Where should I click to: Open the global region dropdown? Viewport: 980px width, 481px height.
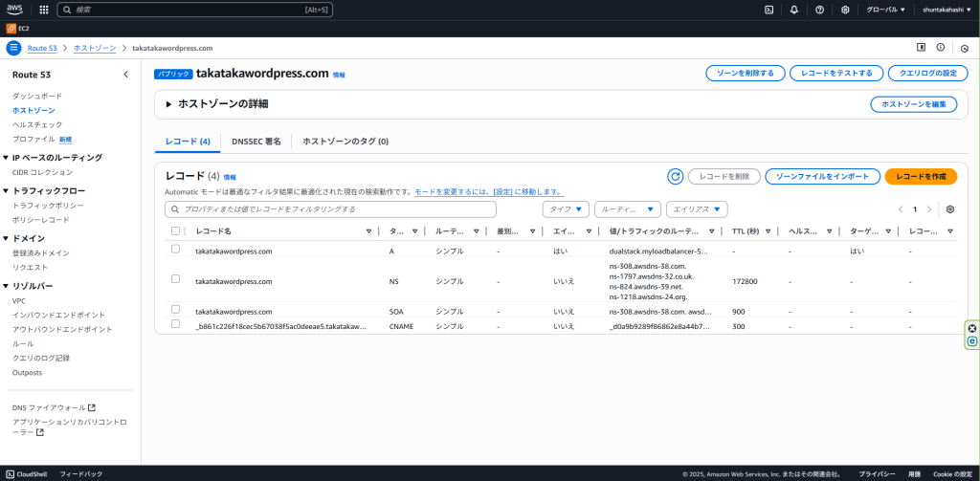[x=885, y=10]
